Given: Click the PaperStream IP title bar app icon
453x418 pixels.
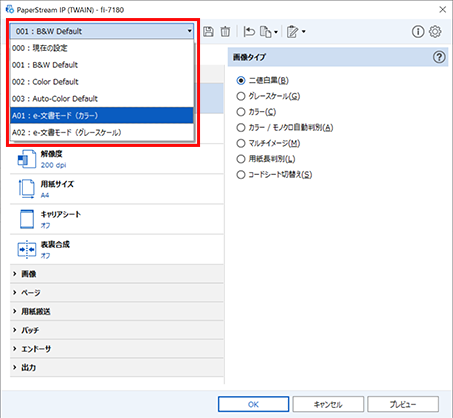Looking at the screenshot, I should pos(10,9).
